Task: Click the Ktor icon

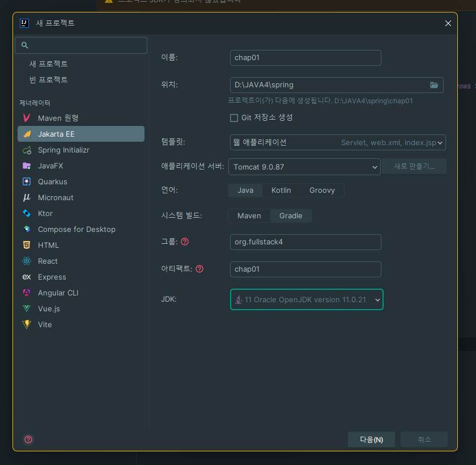Action: (27, 214)
